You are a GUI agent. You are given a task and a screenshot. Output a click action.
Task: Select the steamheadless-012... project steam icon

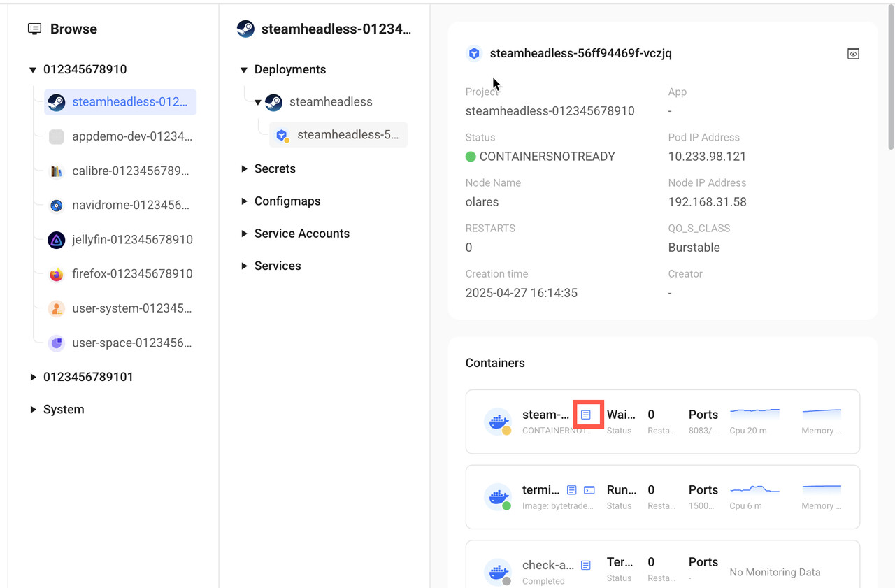(57, 102)
